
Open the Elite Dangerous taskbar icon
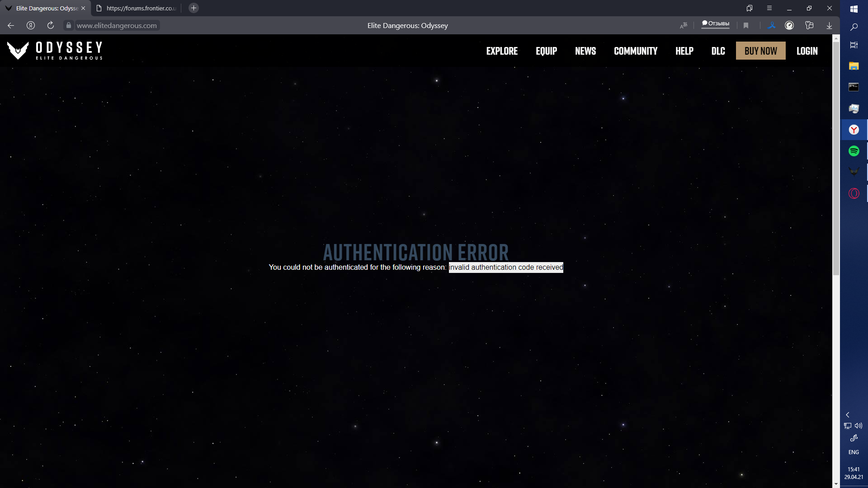coord(854,172)
